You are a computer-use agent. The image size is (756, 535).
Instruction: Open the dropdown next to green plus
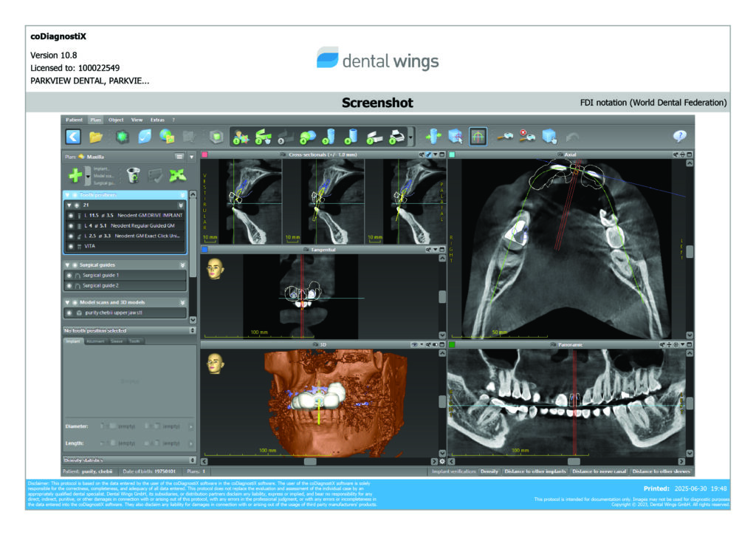[88, 176]
